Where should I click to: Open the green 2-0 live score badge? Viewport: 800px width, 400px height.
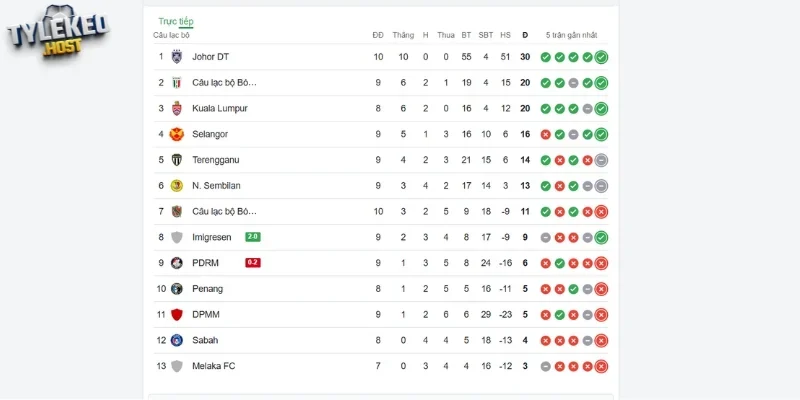click(253, 237)
